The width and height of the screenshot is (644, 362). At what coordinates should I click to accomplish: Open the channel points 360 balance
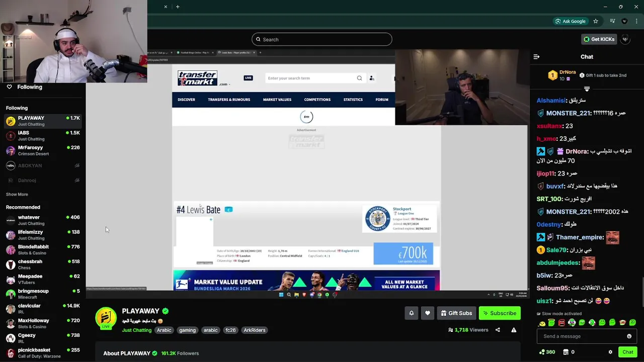(x=547, y=352)
